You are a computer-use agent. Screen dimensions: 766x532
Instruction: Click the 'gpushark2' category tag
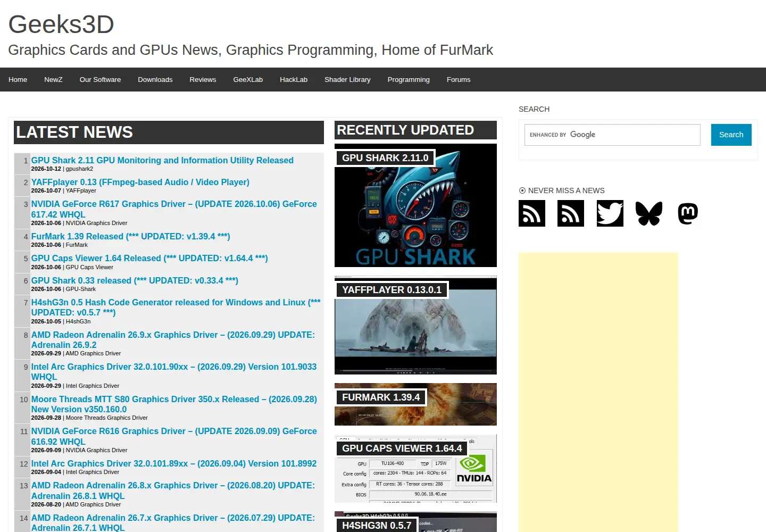click(x=79, y=169)
